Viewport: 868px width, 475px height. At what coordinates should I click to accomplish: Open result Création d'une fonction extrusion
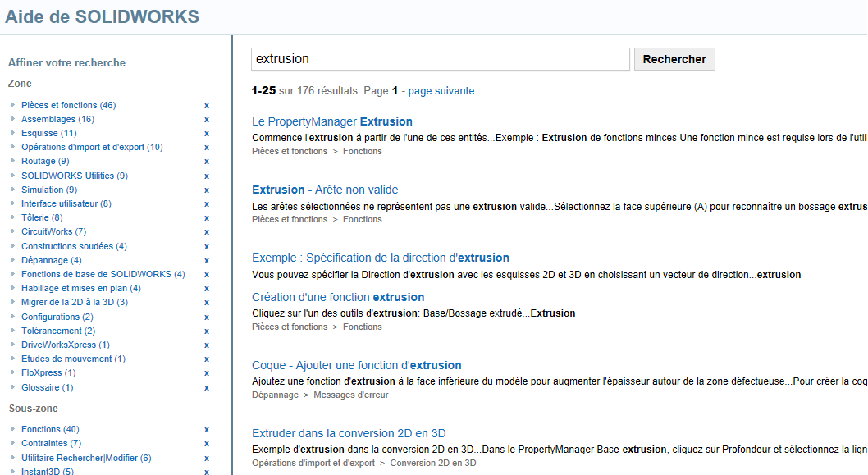pyautogui.click(x=338, y=297)
